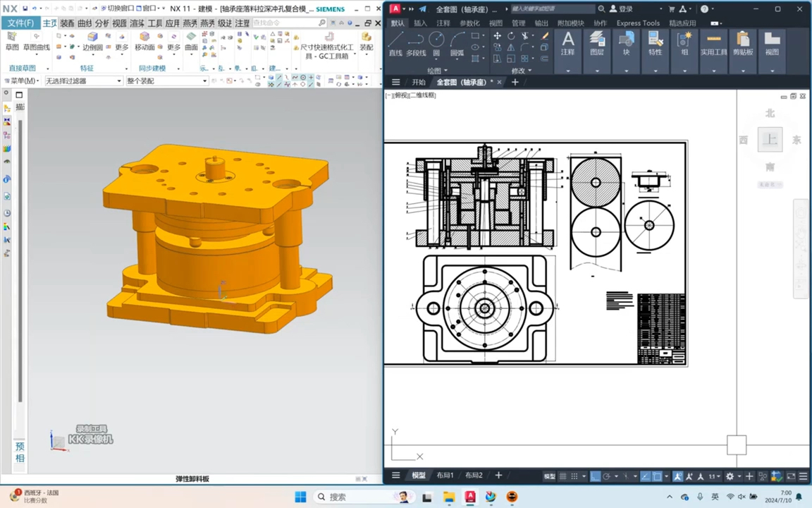Click the Assembly (装配) icon in NX ribbon

point(367,41)
